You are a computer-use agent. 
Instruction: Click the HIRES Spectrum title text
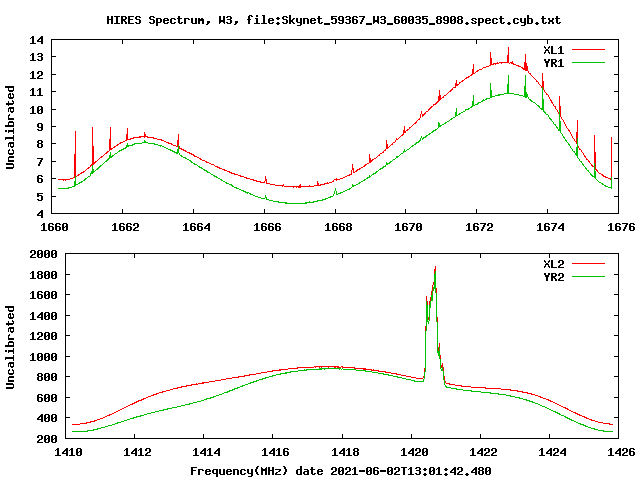coord(333,20)
